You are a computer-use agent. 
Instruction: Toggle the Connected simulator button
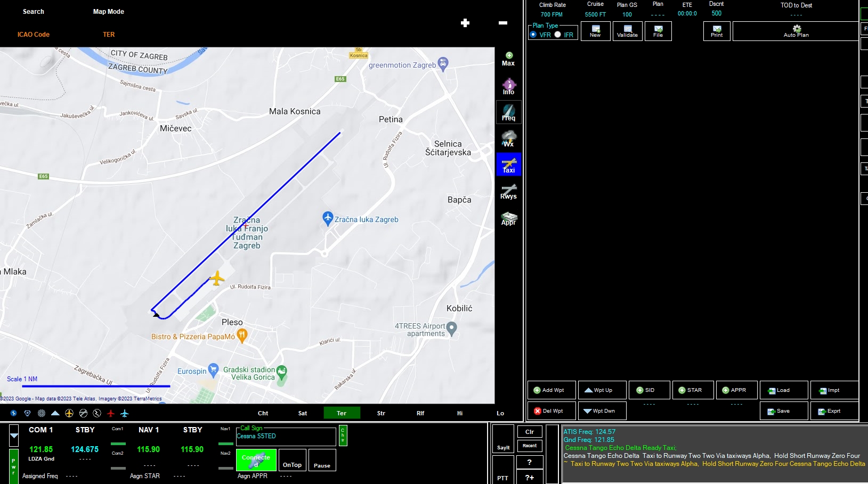point(256,460)
